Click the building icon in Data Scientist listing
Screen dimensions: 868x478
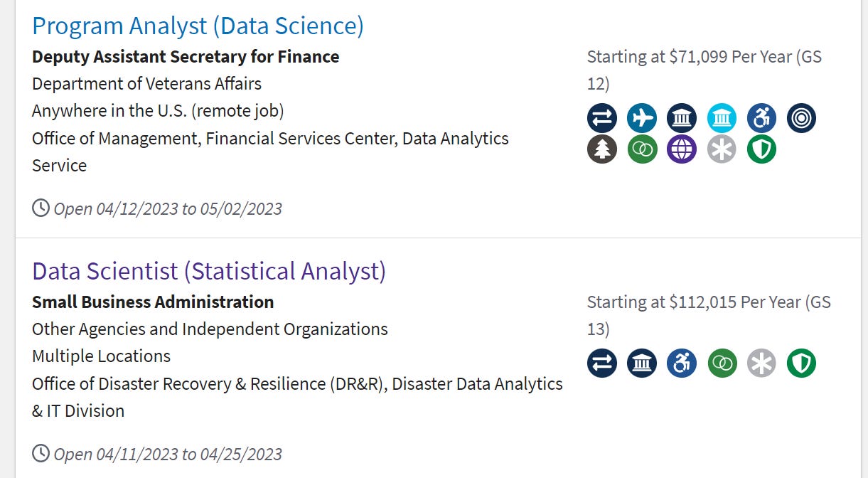[x=642, y=363]
